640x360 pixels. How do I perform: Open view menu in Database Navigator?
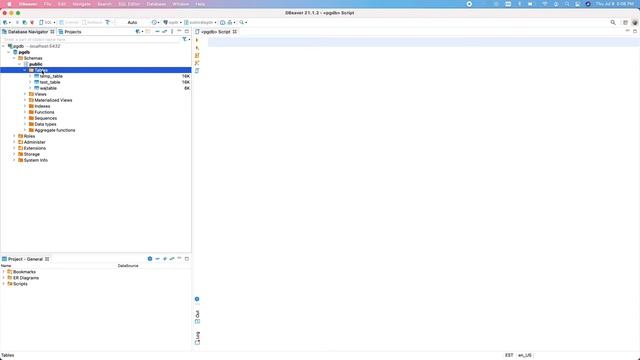tap(172, 31)
